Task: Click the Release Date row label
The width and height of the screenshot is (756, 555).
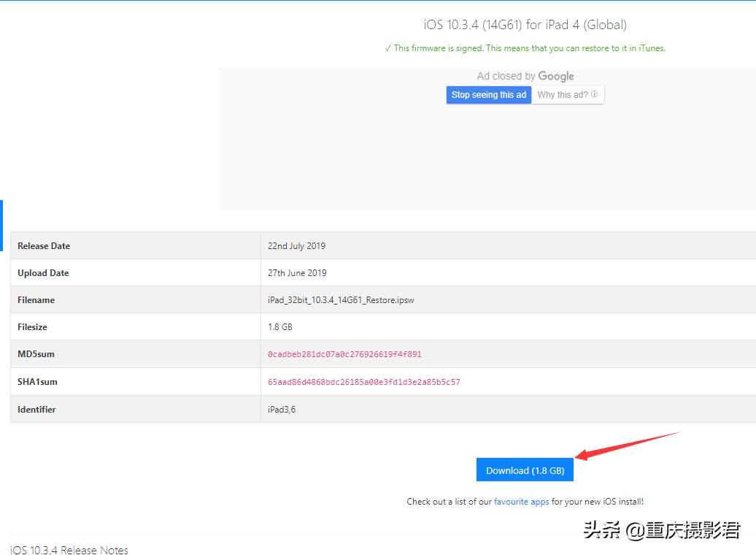Action: click(44, 246)
